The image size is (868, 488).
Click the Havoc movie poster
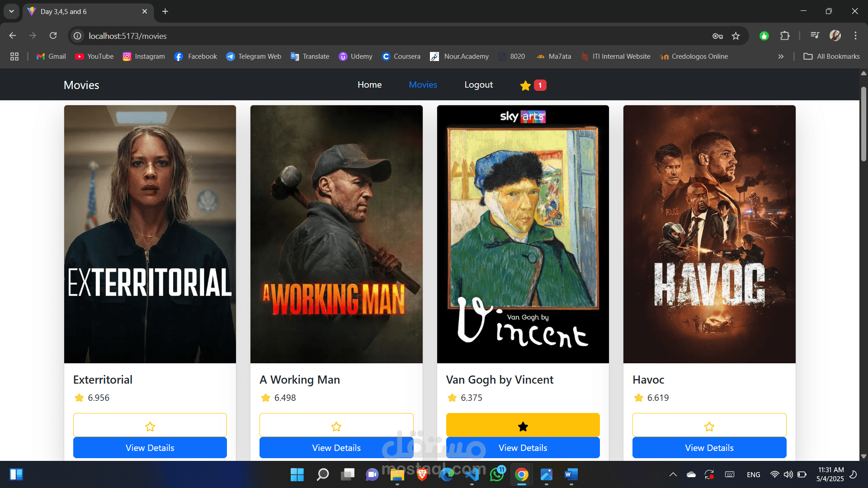tap(709, 234)
